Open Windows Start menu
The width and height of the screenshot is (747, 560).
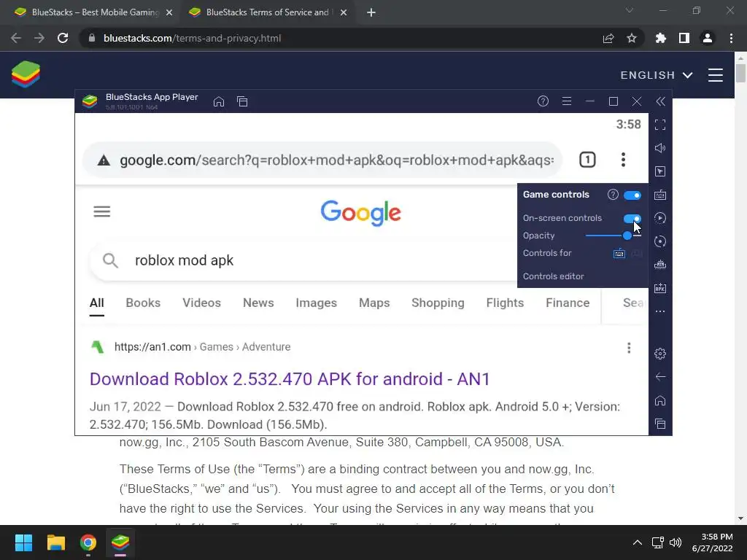tap(23, 542)
